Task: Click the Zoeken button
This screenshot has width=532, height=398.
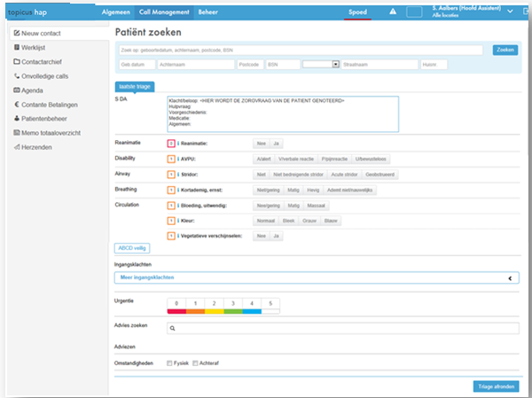Action: pyautogui.click(x=505, y=50)
